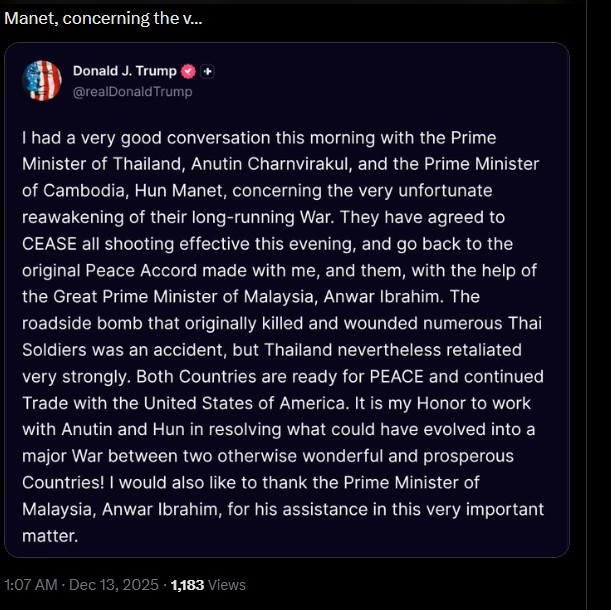611x610 pixels.
Task: Click the @realDonaldTrump handle
Action: pos(132,92)
